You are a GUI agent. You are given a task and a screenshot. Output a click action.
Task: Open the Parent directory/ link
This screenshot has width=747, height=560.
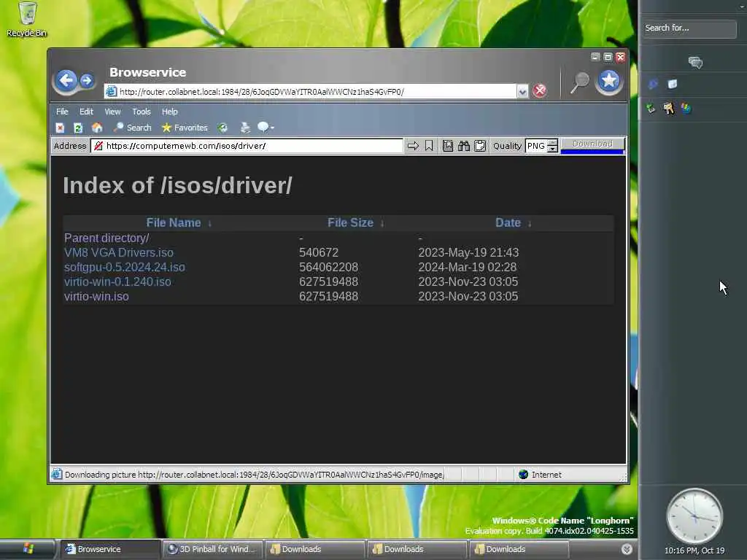pyautogui.click(x=107, y=238)
